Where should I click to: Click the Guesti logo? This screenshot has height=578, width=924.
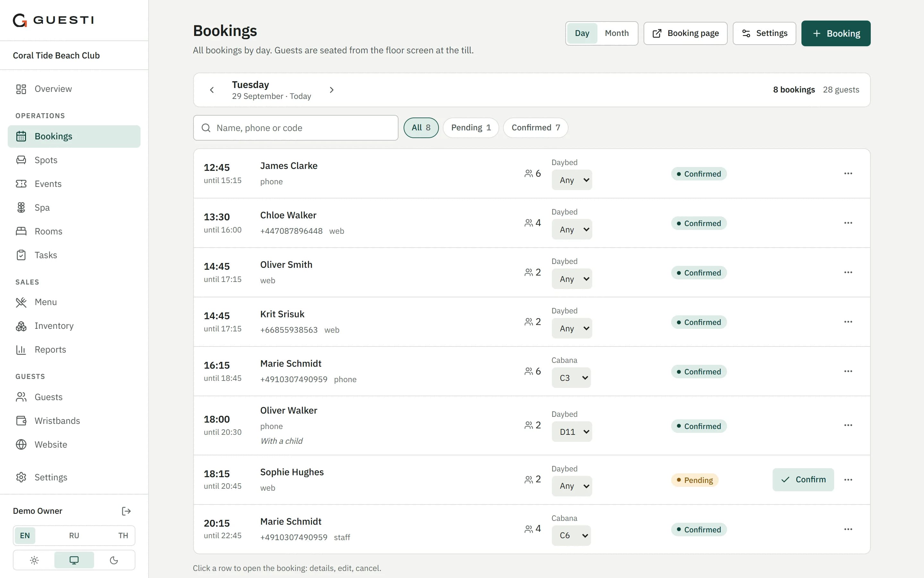pos(54,20)
